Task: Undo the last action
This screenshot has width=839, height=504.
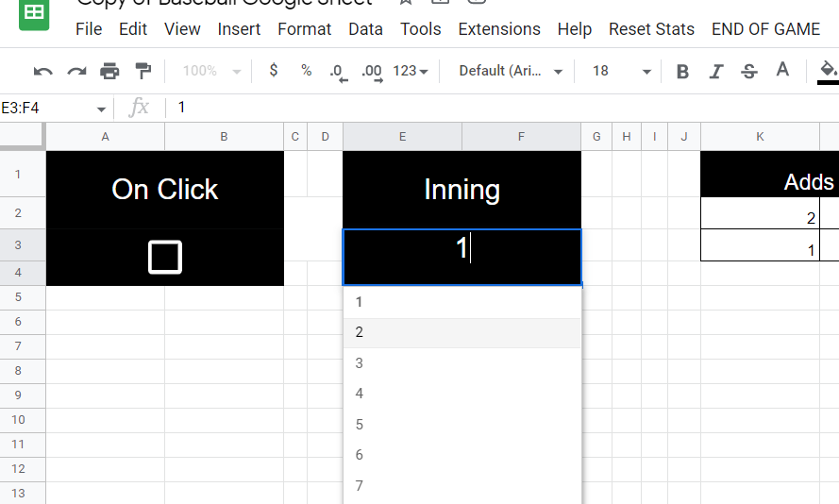Action: (x=42, y=71)
